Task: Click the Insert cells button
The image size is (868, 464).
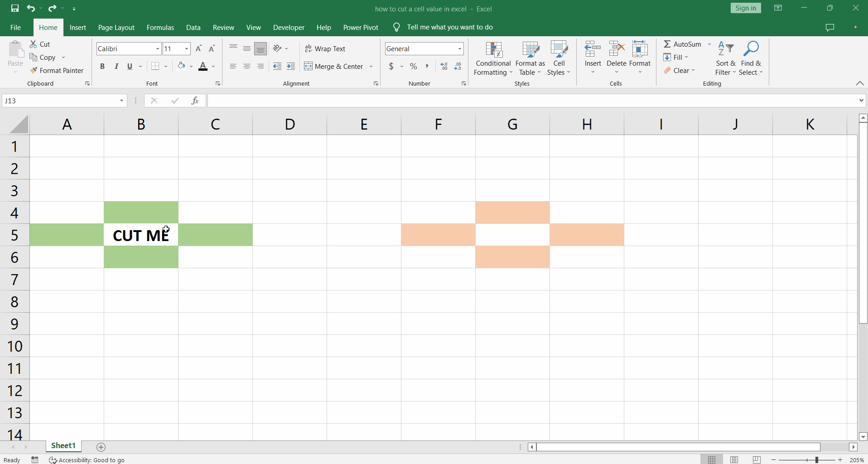Action: click(x=593, y=58)
